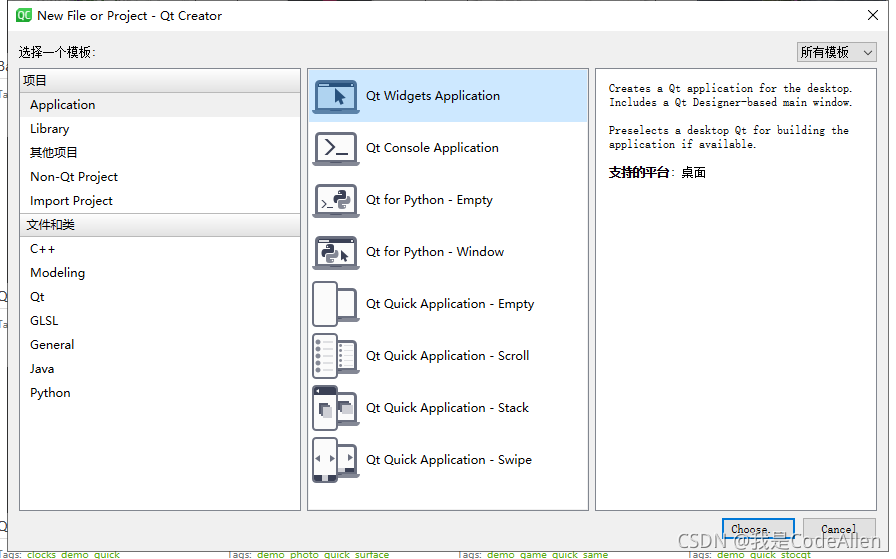Select Qt Quick Application - Swipe label

coord(449,460)
